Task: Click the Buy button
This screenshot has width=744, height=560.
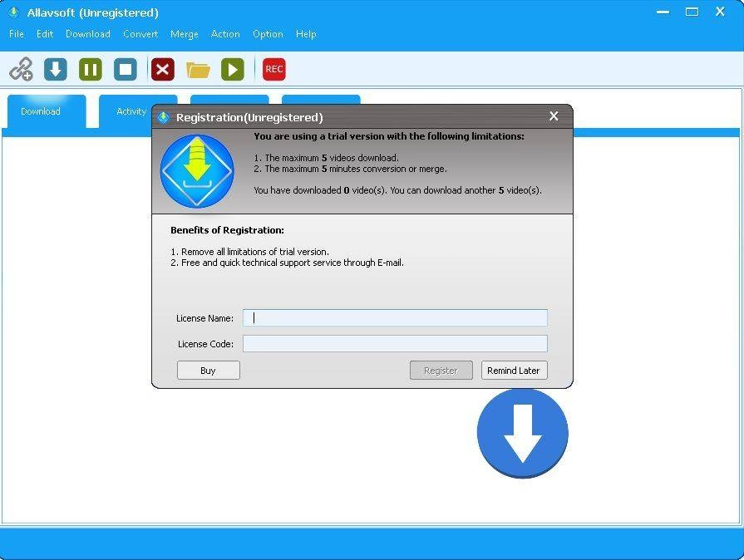Action: (x=209, y=371)
